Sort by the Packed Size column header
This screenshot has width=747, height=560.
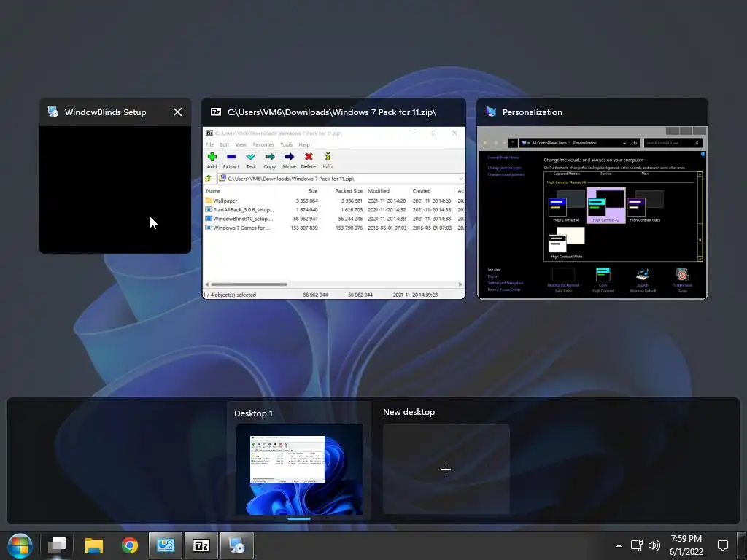tap(348, 190)
